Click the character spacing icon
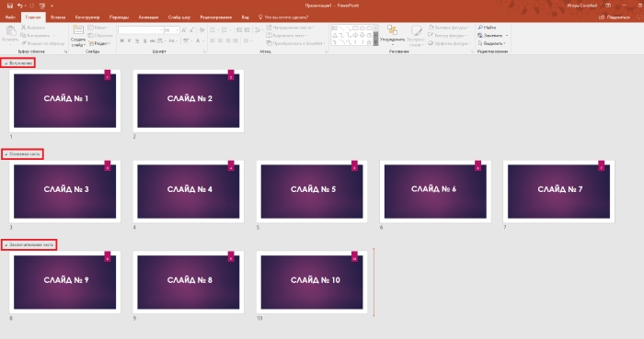Screen dimensions: 644x339 point(161,41)
